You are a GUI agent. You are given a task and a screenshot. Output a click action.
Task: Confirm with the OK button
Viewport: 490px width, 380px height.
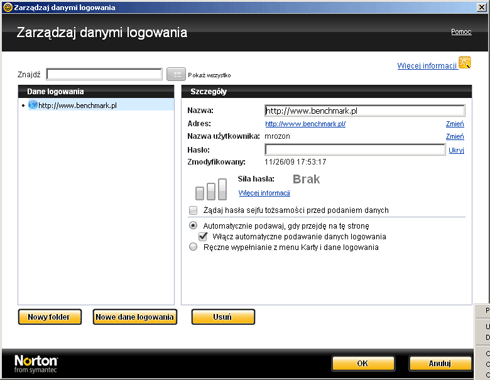point(363,363)
